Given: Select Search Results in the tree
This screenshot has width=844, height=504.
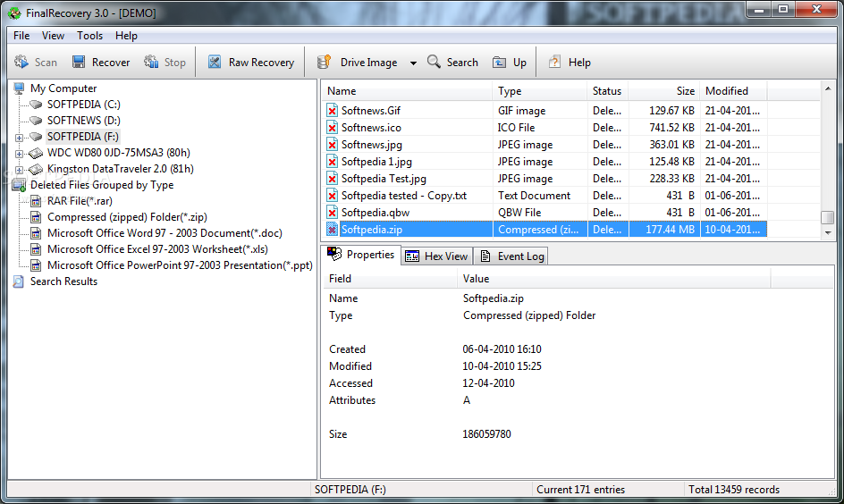Looking at the screenshot, I should [x=63, y=281].
